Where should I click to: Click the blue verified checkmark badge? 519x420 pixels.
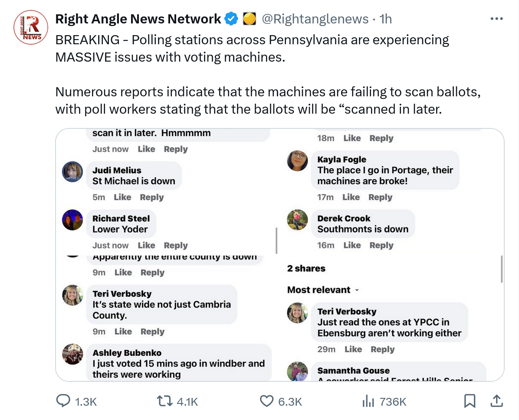(231, 19)
